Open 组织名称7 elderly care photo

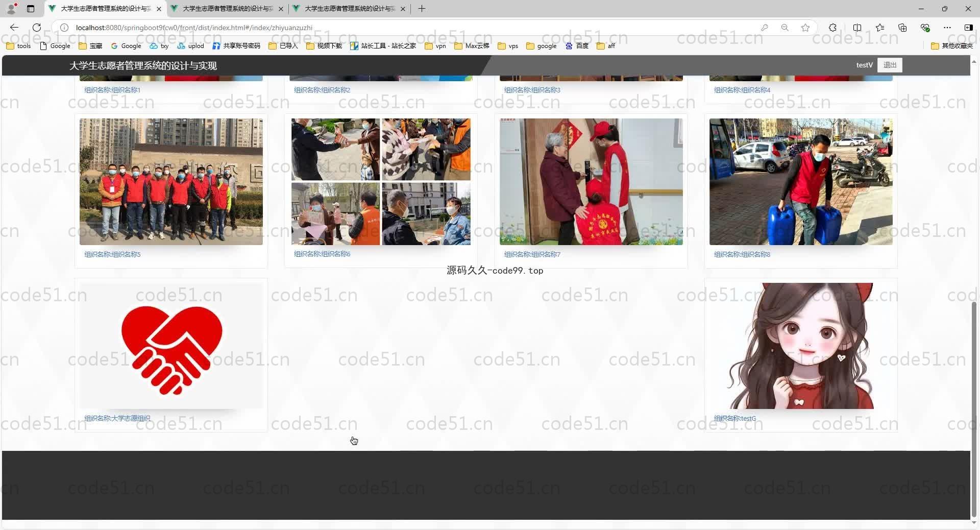pos(591,182)
